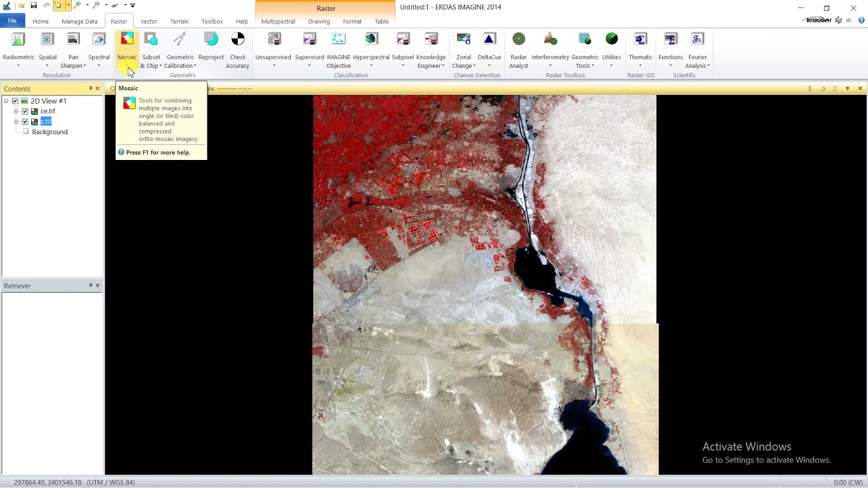Toggle the 2D View #1 checkbox
This screenshot has width=868, height=488.
[x=15, y=101]
